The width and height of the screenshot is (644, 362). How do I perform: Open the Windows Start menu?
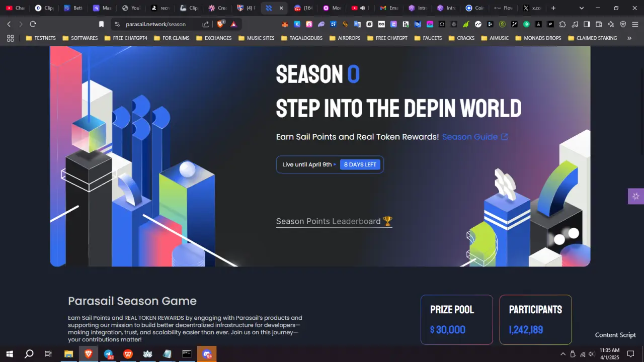pos(10,354)
